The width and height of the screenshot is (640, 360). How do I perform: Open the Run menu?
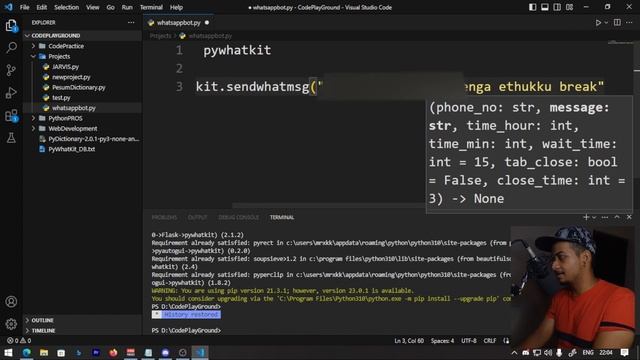[127, 7]
